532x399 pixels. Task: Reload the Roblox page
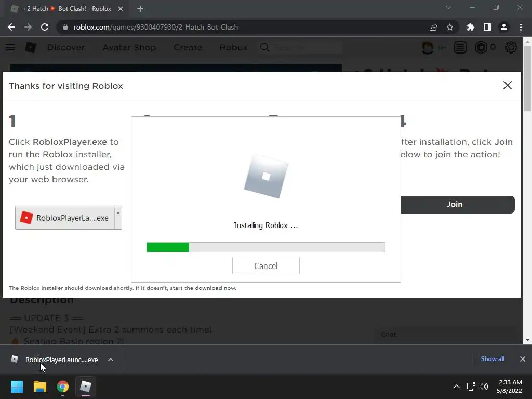(x=45, y=27)
